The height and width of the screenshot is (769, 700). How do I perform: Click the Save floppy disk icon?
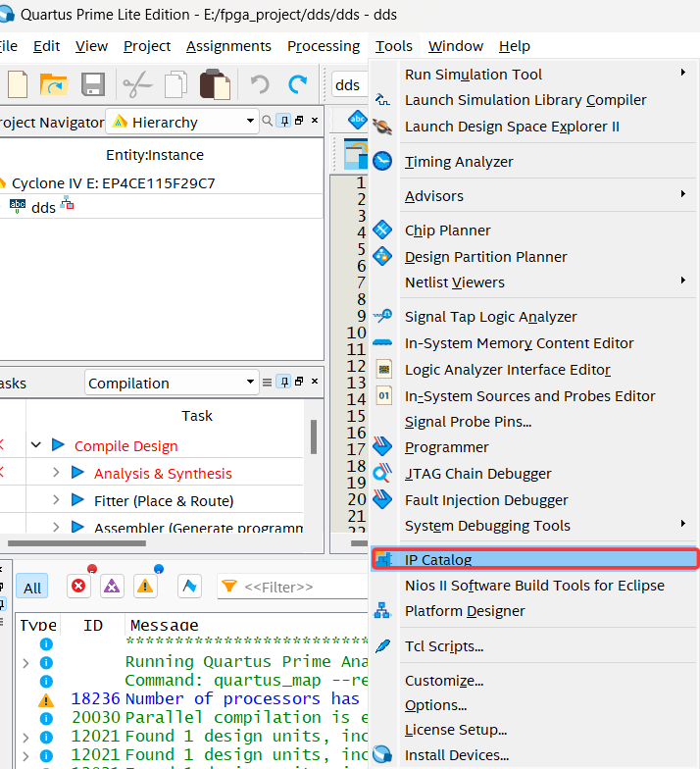[x=93, y=84]
